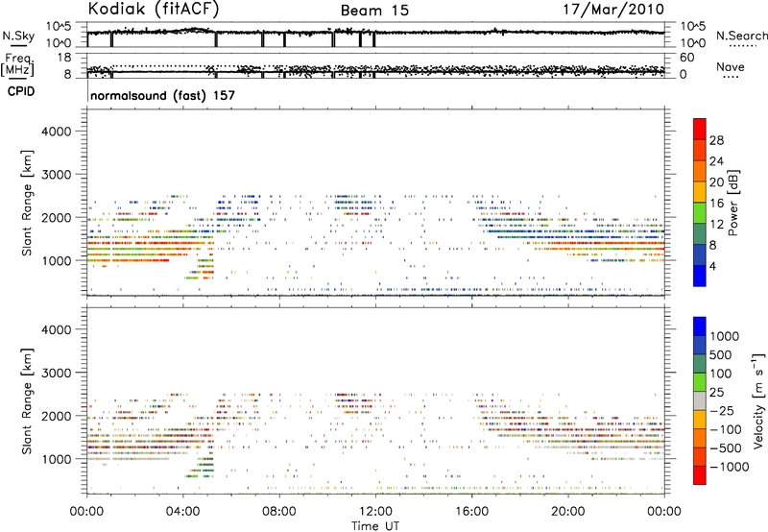Click the "Velocity [m s⁻¹]" colorbar label
This screenshot has height=532, width=768.
pyautogui.click(x=758, y=400)
